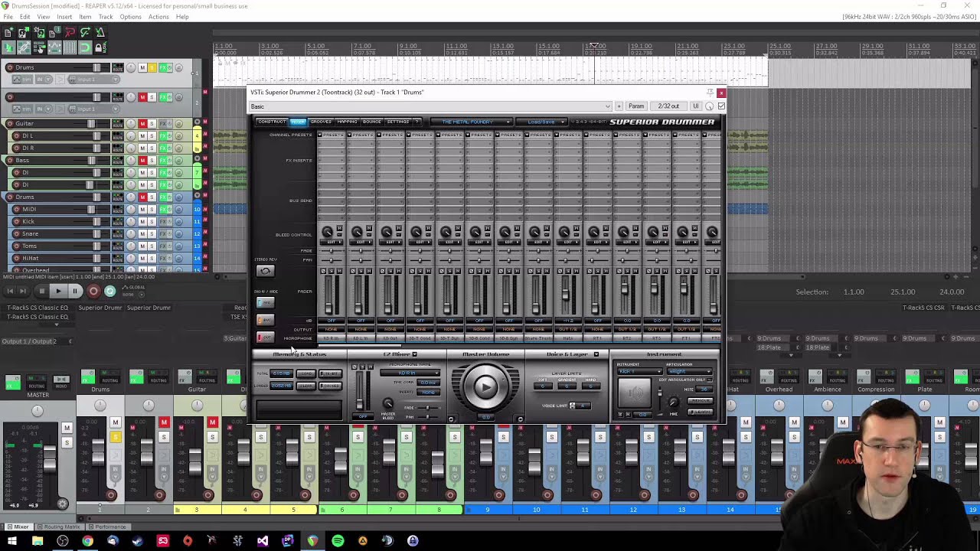Screen dimensions: 980x551
Task: Click the Remove button in the Instrument panel
Action: tap(700, 401)
